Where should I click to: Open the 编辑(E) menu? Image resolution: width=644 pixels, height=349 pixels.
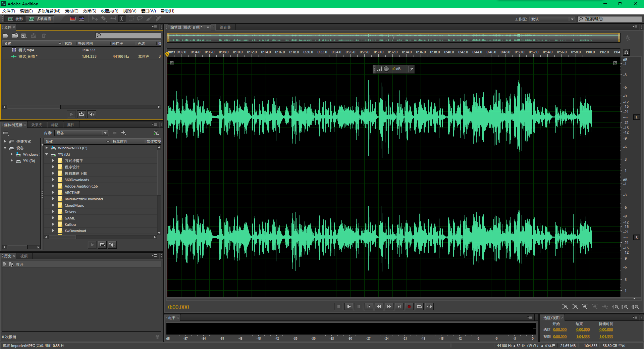(26, 11)
